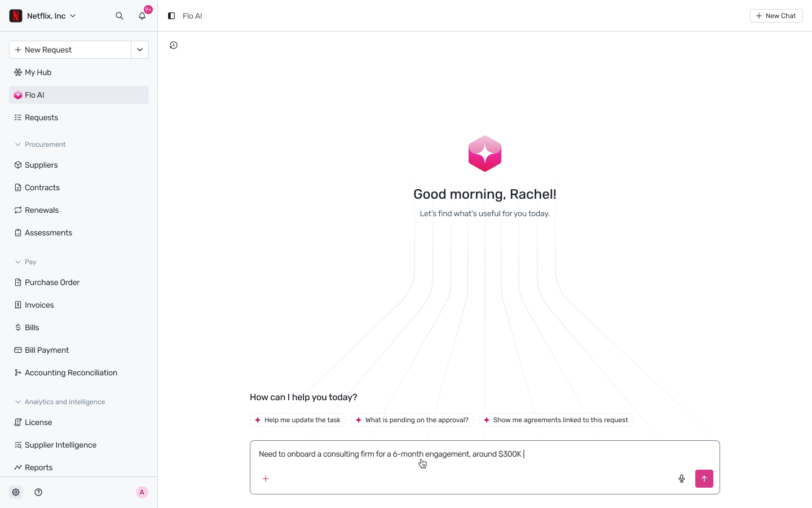Viewport: 812px width, 508px height.
Task: Open Accounting Reconciliation page
Action: [x=79, y=373]
